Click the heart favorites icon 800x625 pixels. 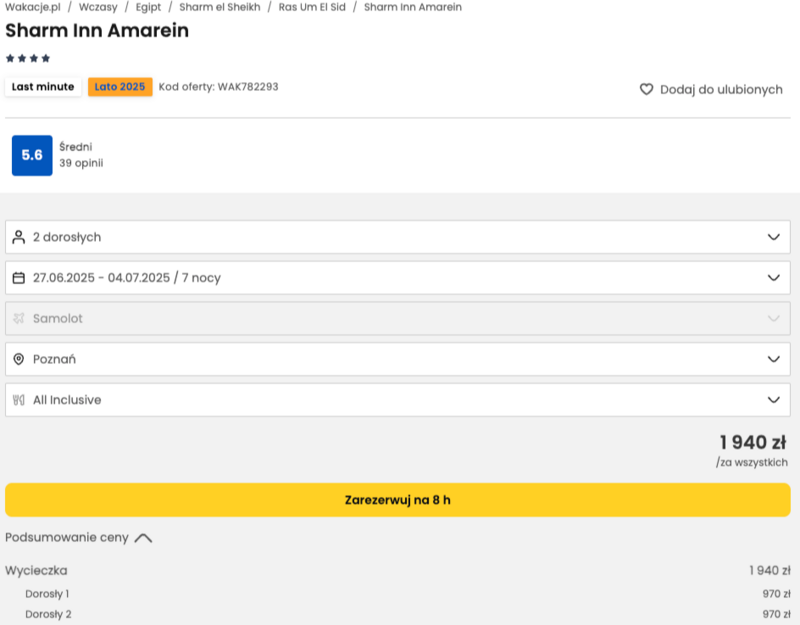point(646,89)
